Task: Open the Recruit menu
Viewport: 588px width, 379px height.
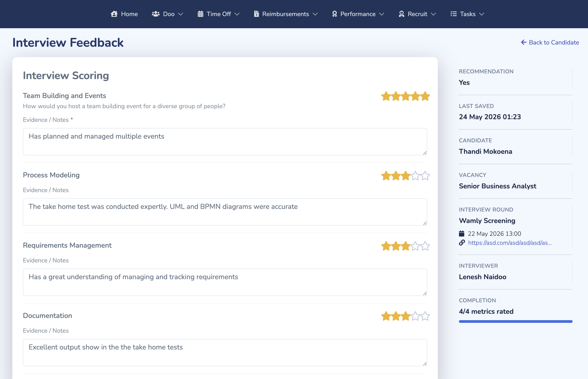Action: point(417,14)
